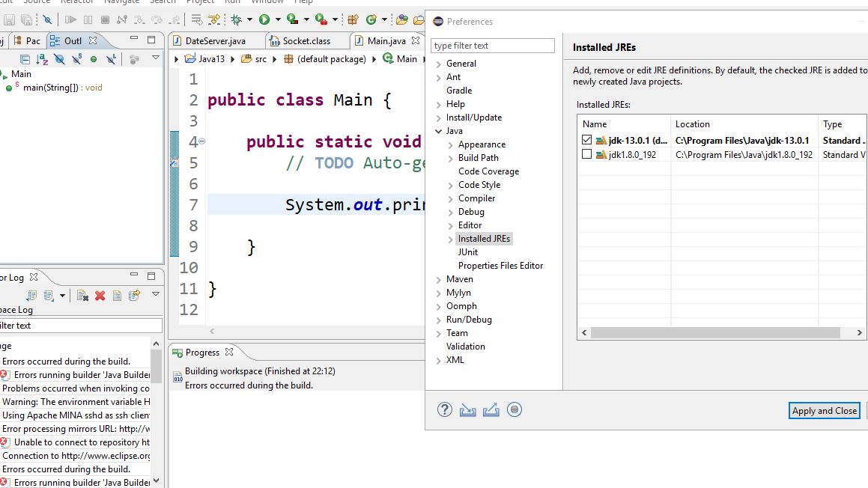Click Import Log icon in Error Log
Viewport: 868px width, 488px height.
click(49, 296)
